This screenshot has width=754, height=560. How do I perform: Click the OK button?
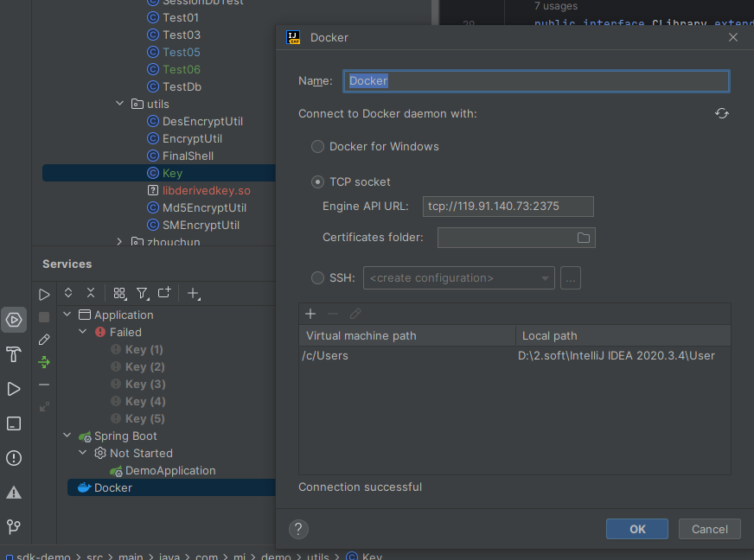(x=636, y=529)
